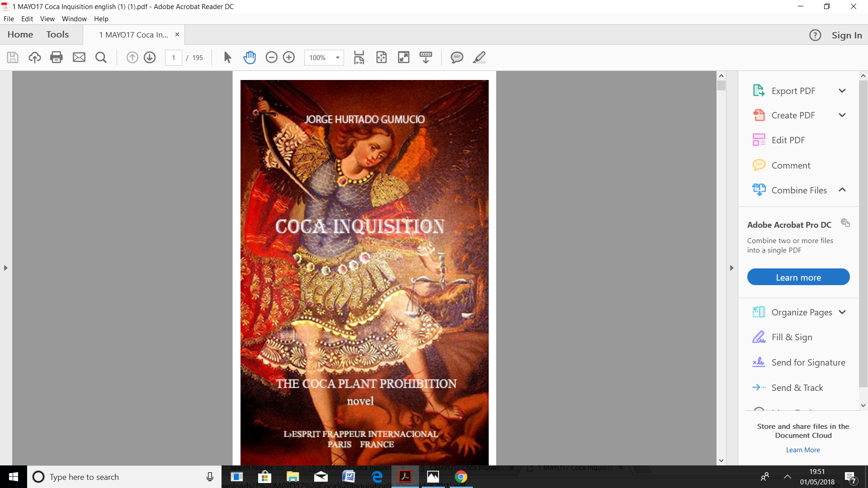Click the Export PDF label

click(x=793, y=91)
